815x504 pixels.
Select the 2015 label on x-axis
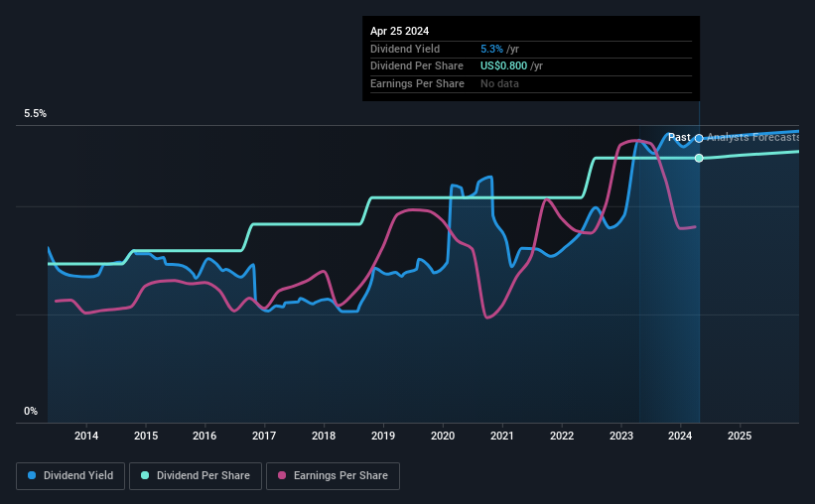click(146, 436)
